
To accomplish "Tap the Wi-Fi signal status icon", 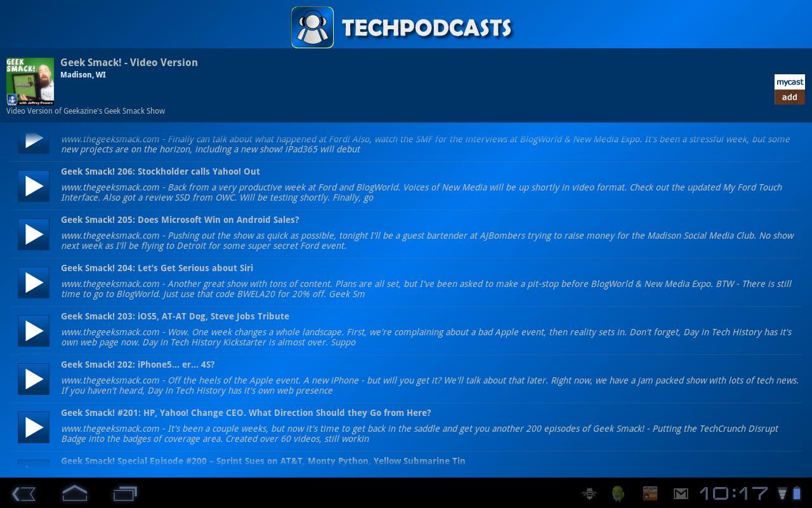I will [782, 493].
